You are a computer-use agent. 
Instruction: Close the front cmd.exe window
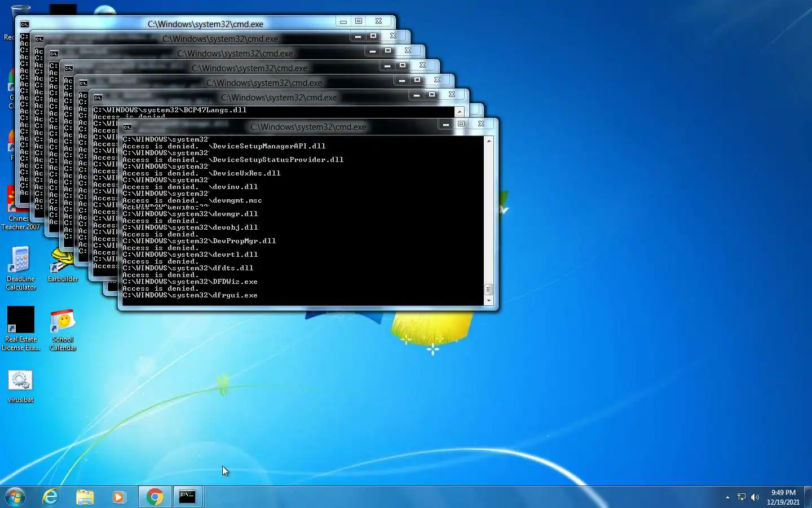(x=481, y=124)
